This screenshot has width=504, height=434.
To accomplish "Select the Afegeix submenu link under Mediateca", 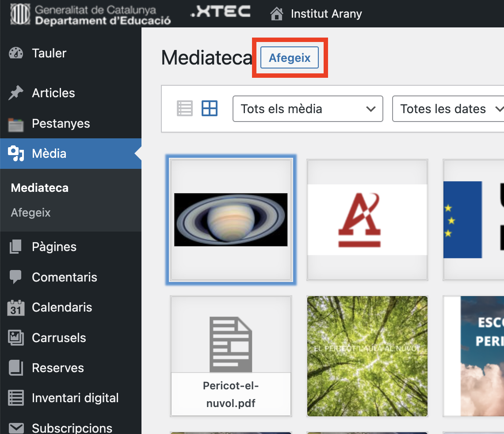I will pos(31,213).
